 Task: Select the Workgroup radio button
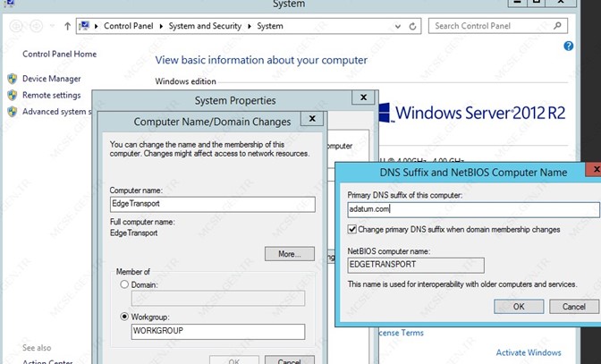124,317
